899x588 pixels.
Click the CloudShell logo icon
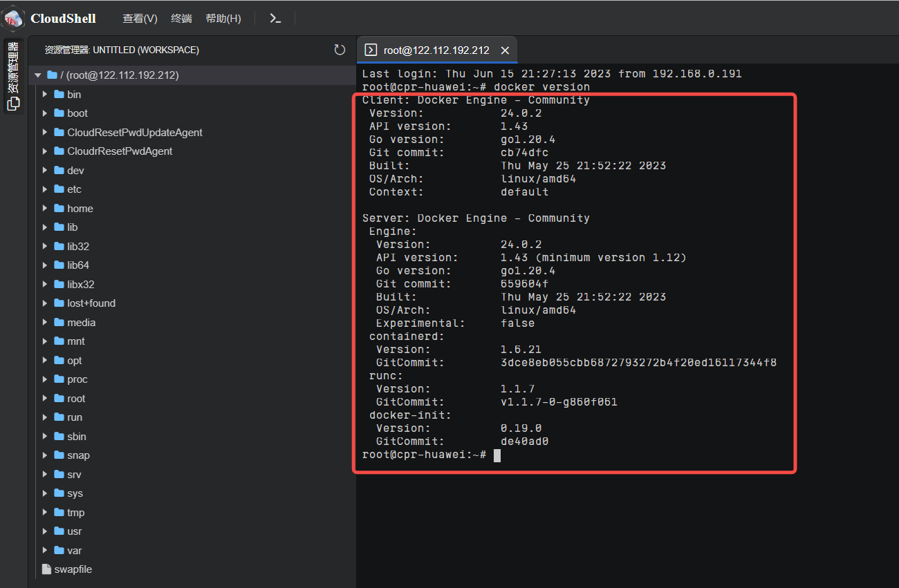14,18
